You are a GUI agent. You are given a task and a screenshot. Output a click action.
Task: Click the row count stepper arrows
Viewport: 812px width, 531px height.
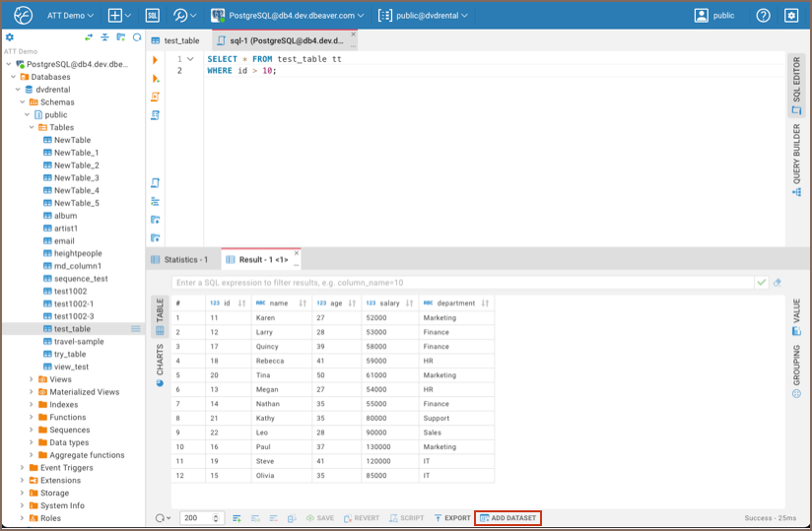(x=216, y=518)
